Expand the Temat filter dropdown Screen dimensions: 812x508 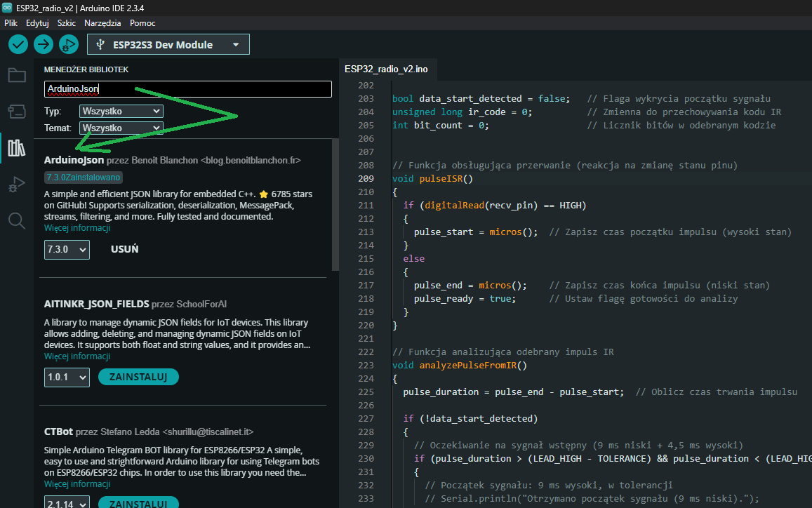[121, 128]
